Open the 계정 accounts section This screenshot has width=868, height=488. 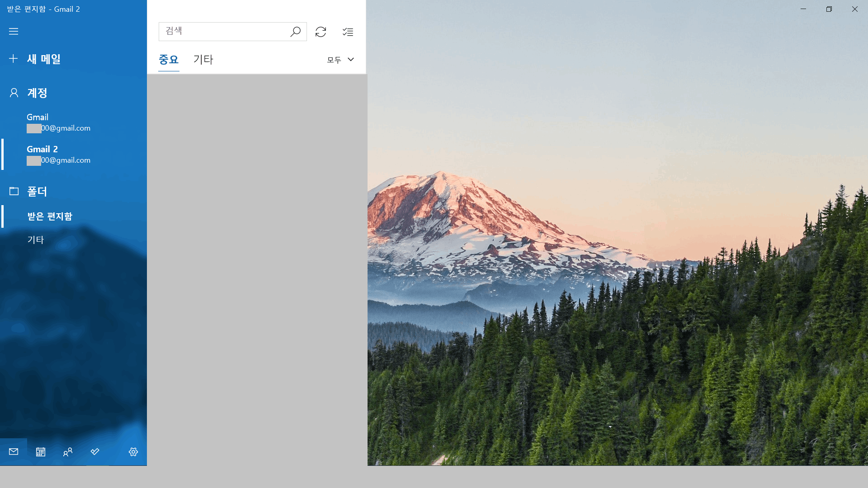click(x=37, y=93)
